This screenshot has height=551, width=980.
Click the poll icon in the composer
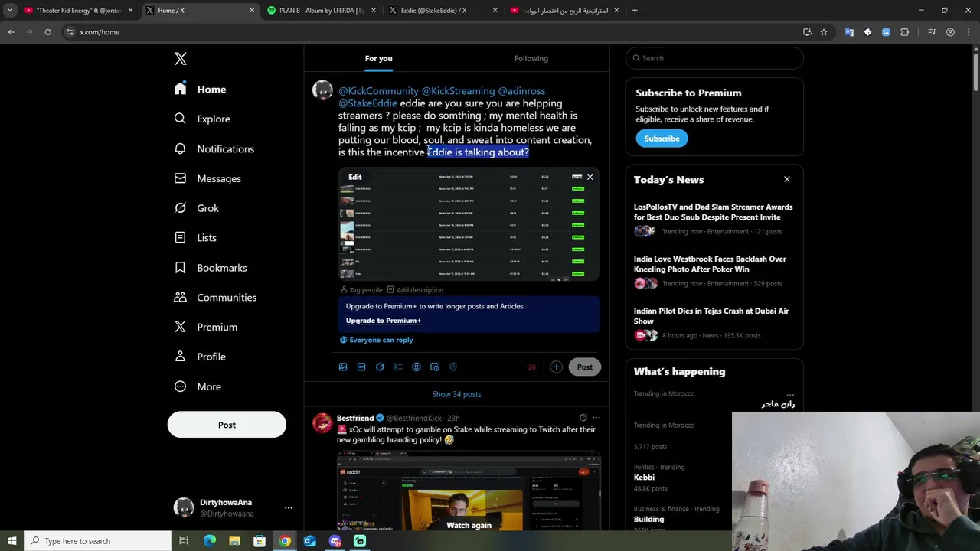[398, 367]
